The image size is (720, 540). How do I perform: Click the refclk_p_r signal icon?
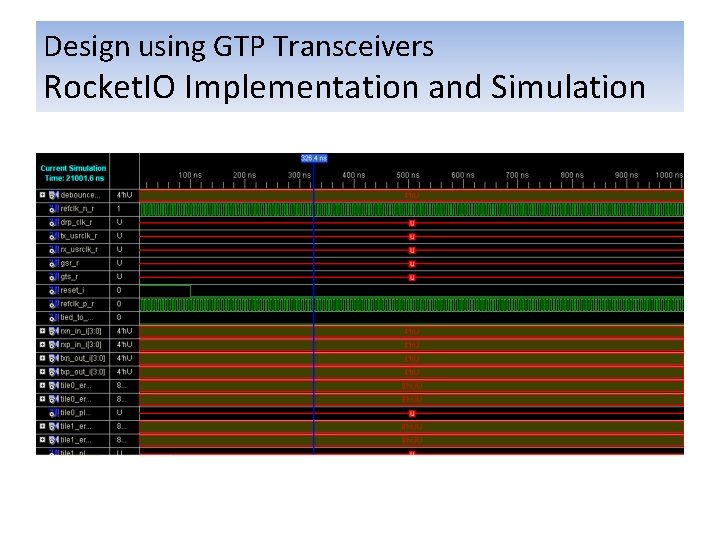(54, 304)
